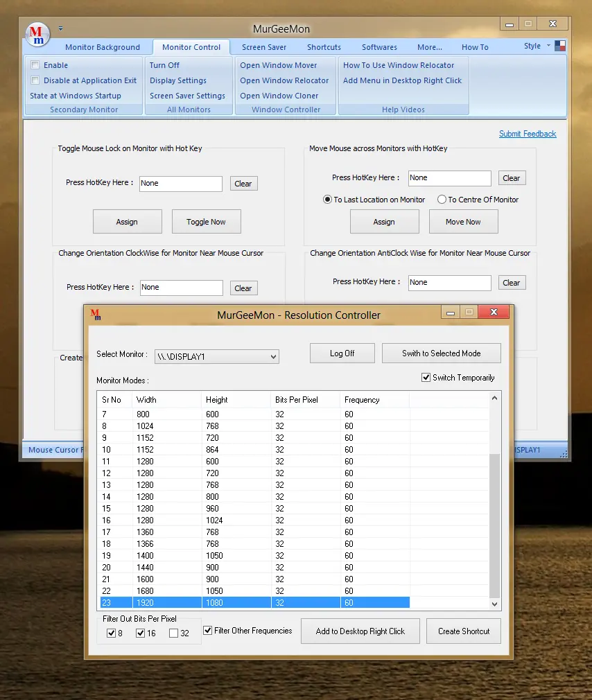The image size is (592, 700).
Task: Open the Softwares tab
Action: pyautogui.click(x=379, y=46)
